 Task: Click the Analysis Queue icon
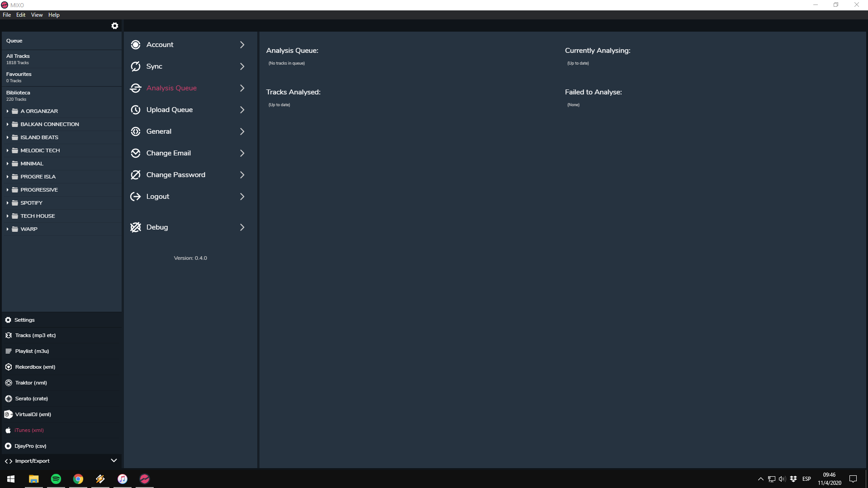pos(136,88)
